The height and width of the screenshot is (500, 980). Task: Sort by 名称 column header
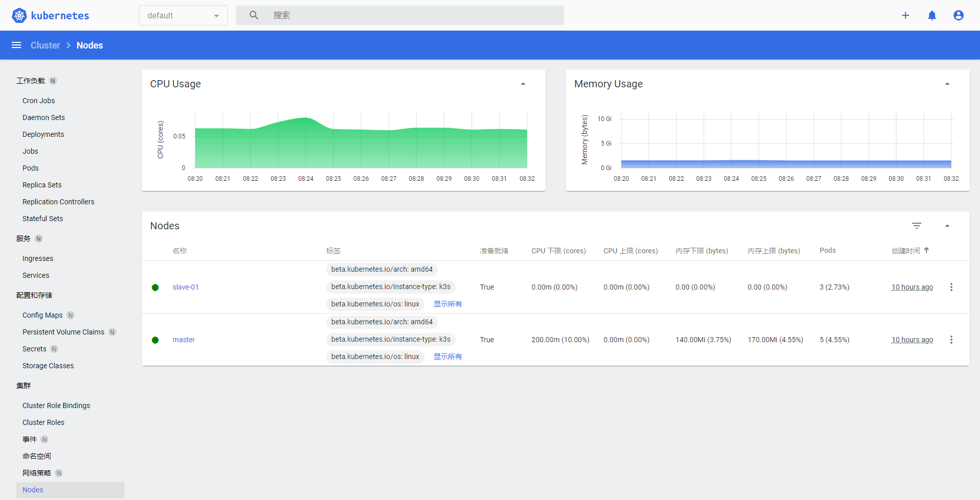(180, 251)
